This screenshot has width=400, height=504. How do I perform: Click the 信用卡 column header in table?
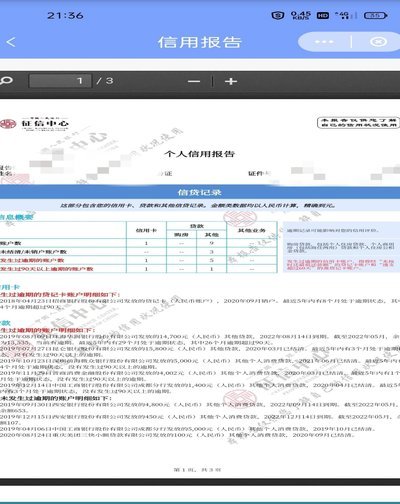tap(146, 230)
